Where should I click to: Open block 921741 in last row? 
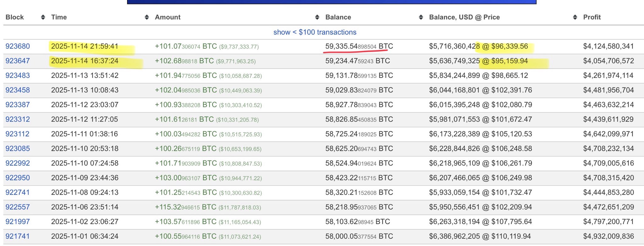click(18, 236)
